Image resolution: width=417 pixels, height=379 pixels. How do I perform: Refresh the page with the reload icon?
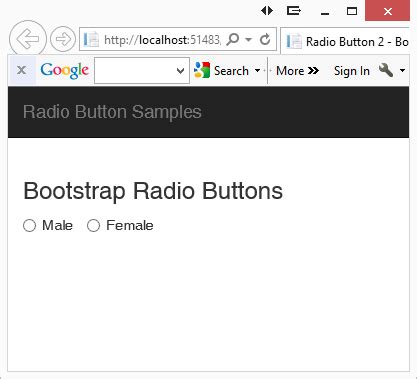click(x=265, y=39)
